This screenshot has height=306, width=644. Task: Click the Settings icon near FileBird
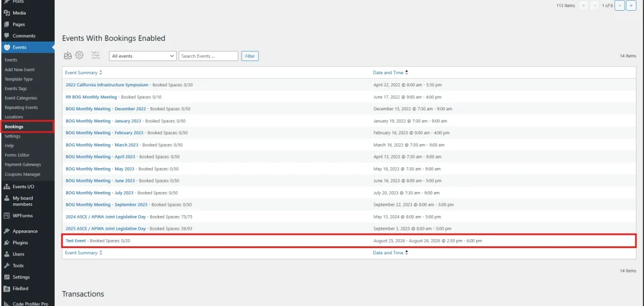[x=6, y=277]
